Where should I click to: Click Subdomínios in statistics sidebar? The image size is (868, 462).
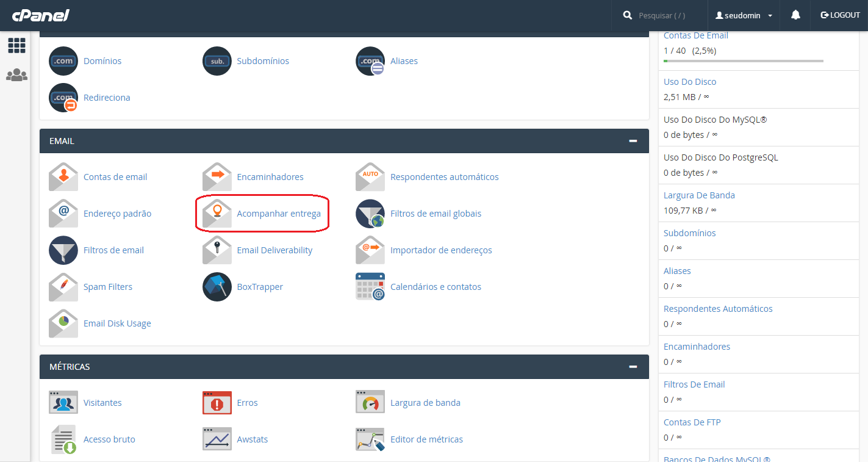pyautogui.click(x=690, y=233)
